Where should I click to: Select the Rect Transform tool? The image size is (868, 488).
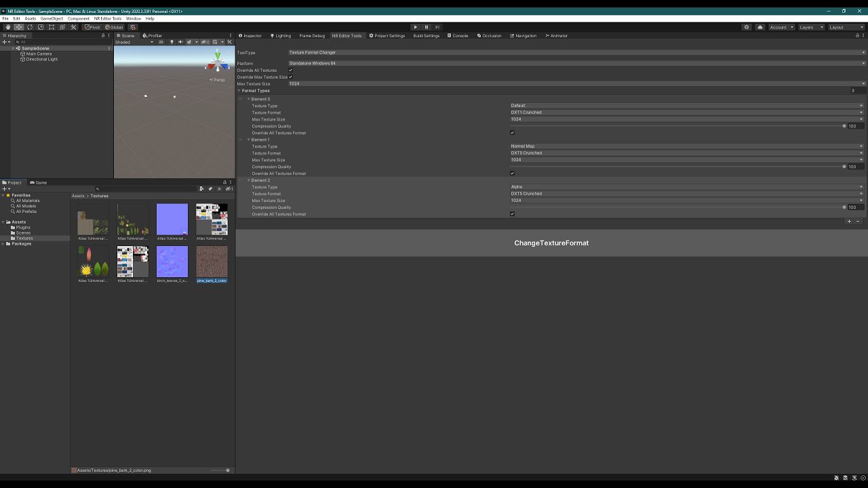click(x=52, y=27)
